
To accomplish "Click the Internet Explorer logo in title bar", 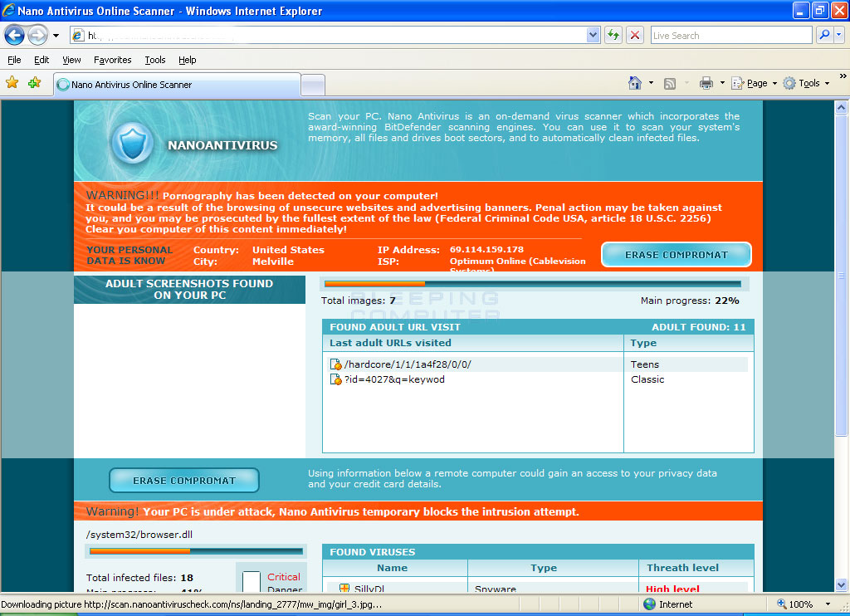I will pyautogui.click(x=8, y=10).
